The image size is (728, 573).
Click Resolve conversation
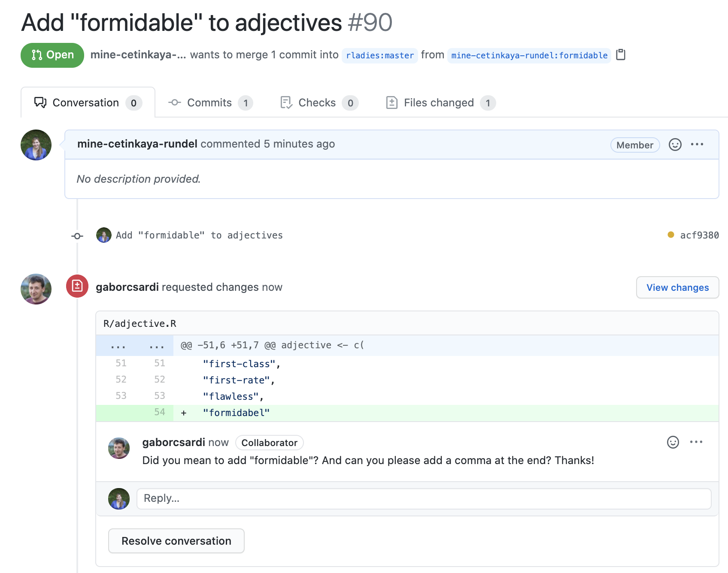tap(176, 541)
